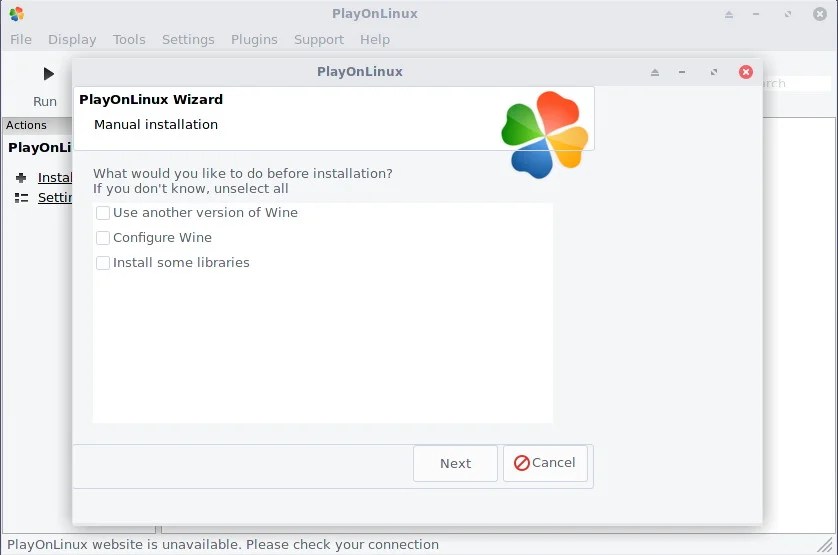
Task: Click the Run play icon in main toolbar
Action: (x=48, y=74)
